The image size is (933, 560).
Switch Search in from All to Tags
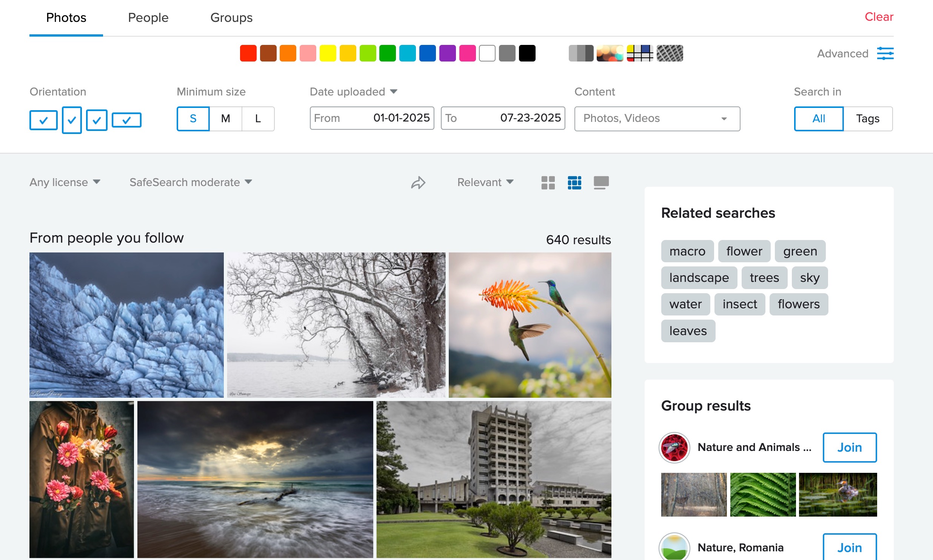click(868, 118)
